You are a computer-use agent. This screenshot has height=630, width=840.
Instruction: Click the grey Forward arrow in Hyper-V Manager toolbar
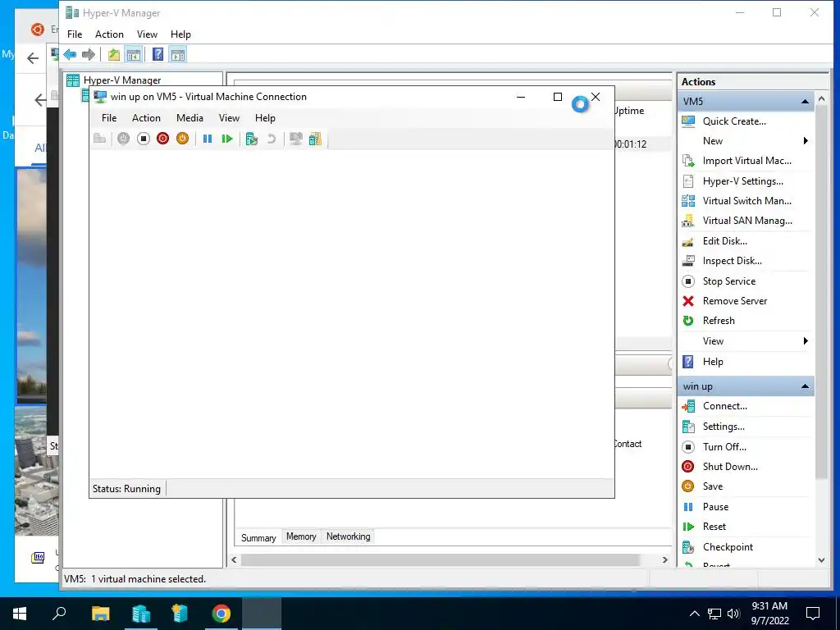(89, 54)
